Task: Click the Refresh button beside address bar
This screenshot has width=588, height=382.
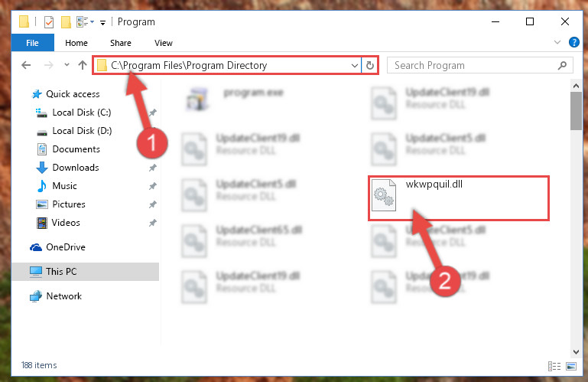Action: pos(370,65)
